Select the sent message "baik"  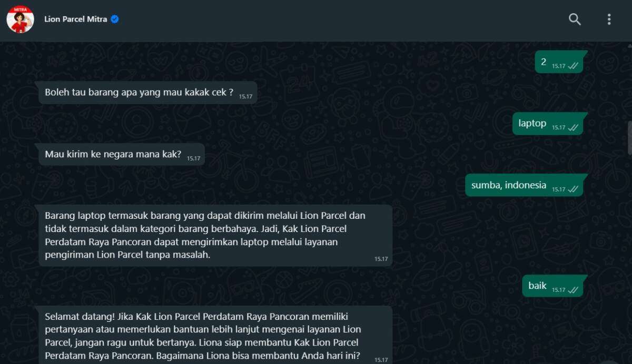(x=553, y=286)
